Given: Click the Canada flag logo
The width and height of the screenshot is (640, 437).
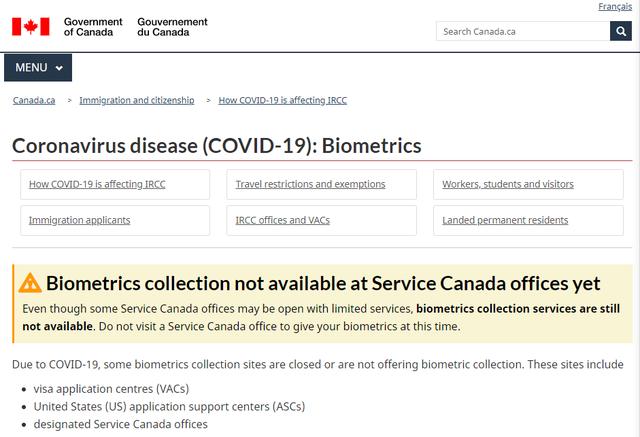Looking at the screenshot, I should [30, 26].
